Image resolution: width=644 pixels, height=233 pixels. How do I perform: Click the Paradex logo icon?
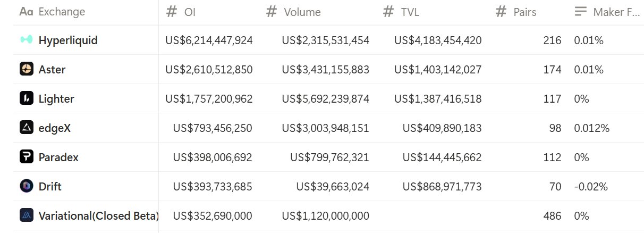tap(27, 157)
